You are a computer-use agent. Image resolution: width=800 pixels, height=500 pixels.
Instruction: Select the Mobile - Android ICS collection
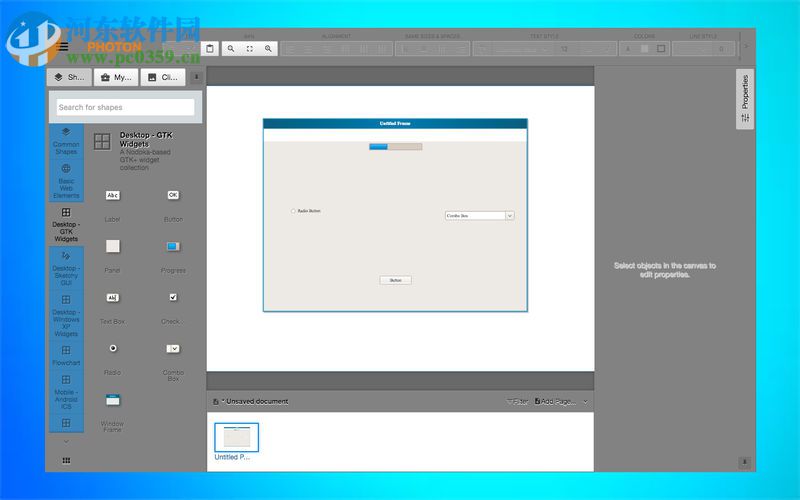[x=66, y=392]
